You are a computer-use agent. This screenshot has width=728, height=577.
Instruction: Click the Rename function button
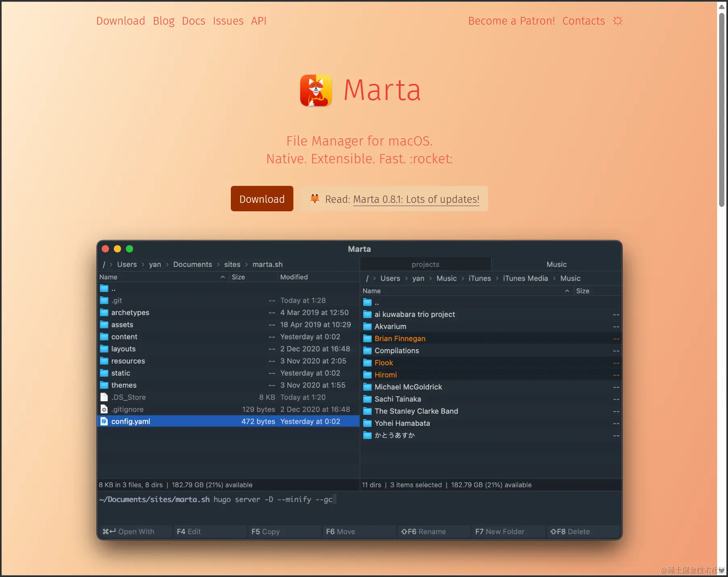[x=433, y=531]
